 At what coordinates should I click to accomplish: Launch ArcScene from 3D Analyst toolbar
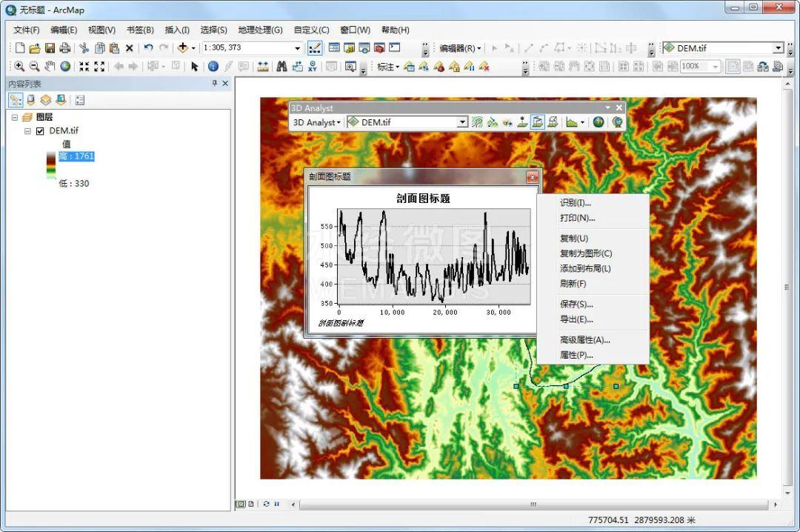coord(599,122)
